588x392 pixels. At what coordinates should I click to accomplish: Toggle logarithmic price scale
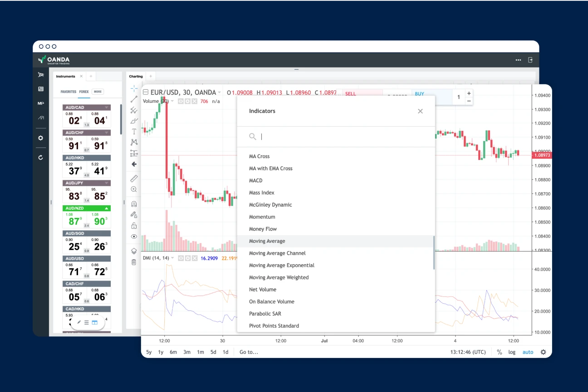512,352
